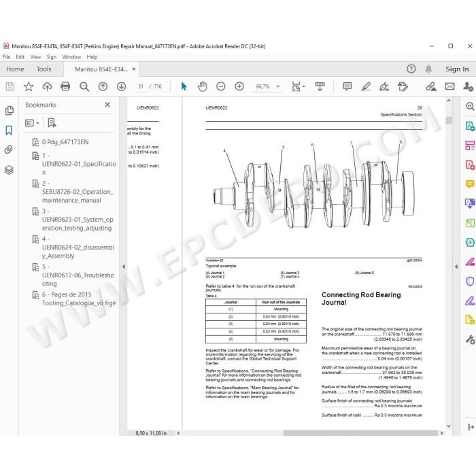476x476 pixels.
Task: Open bookmark 3 - UENR0623-01 System operation testing
Action: (x=78, y=220)
